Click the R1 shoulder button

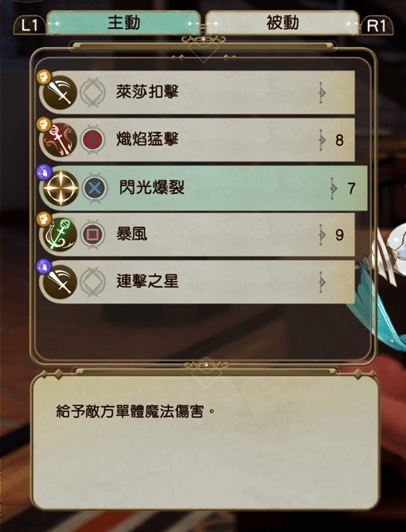click(376, 26)
